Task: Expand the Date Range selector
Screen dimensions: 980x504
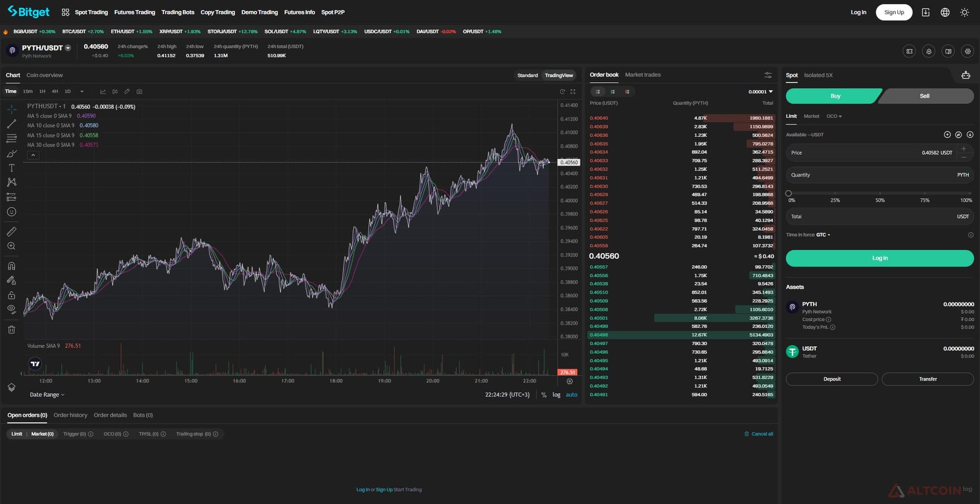Action: (x=47, y=395)
